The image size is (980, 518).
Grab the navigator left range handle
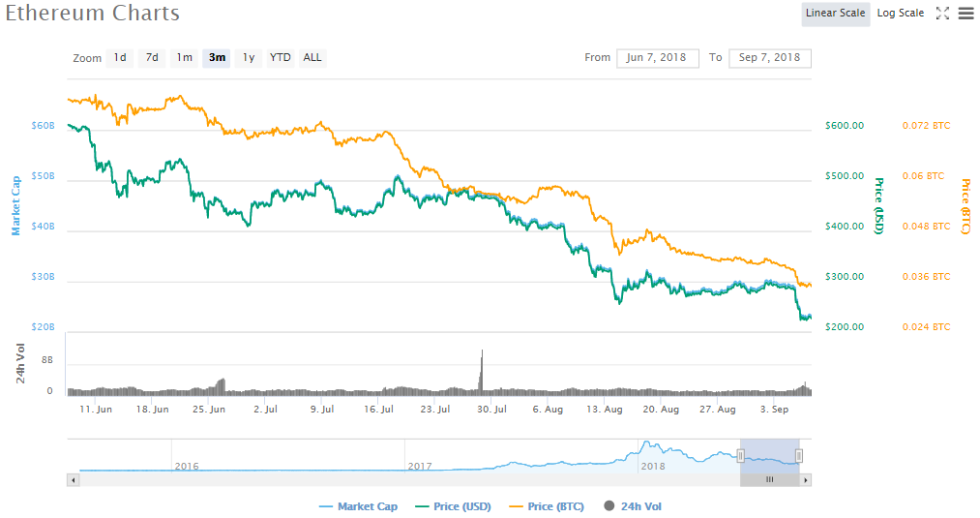click(x=741, y=456)
